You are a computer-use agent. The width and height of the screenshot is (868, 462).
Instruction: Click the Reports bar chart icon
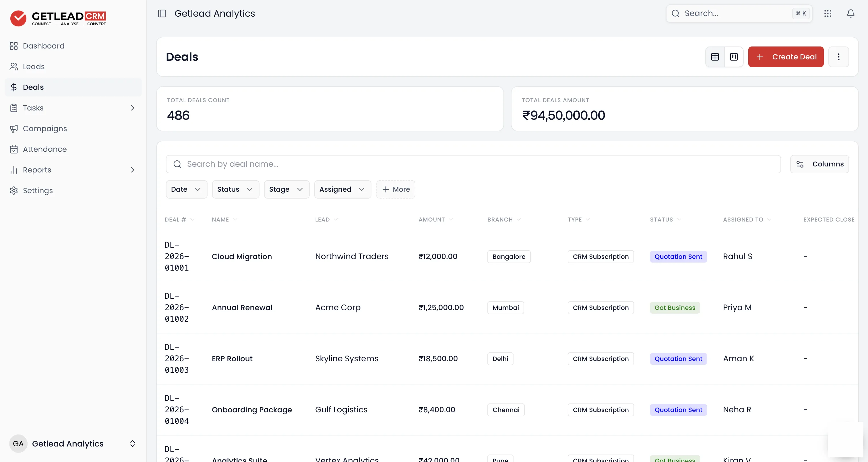click(14, 170)
